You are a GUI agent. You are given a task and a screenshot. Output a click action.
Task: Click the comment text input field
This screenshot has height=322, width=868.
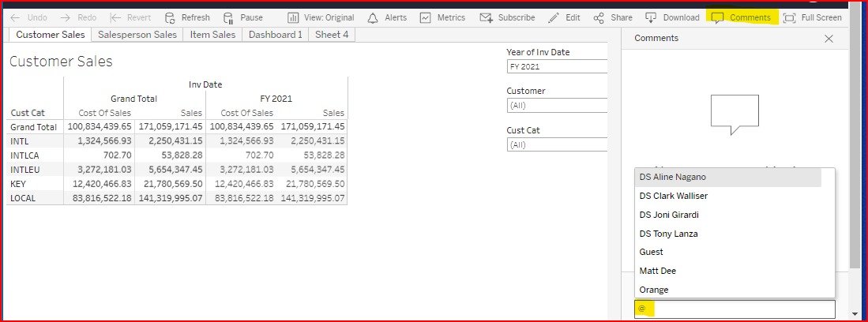click(735, 309)
